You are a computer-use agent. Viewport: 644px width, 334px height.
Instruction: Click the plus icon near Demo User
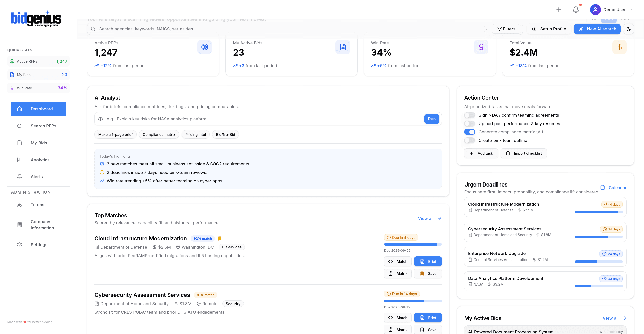(x=558, y=10)
